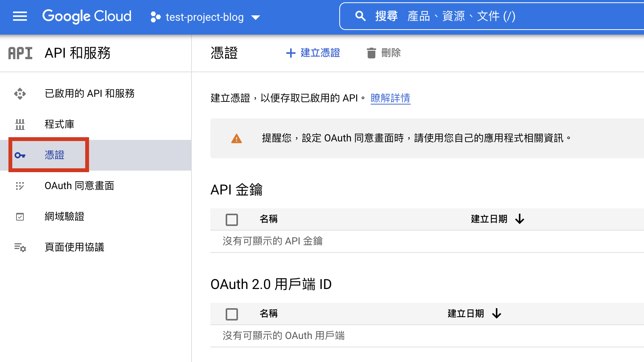Click the Google Cloud logo

pyautogui.click(x=87, y=17)
